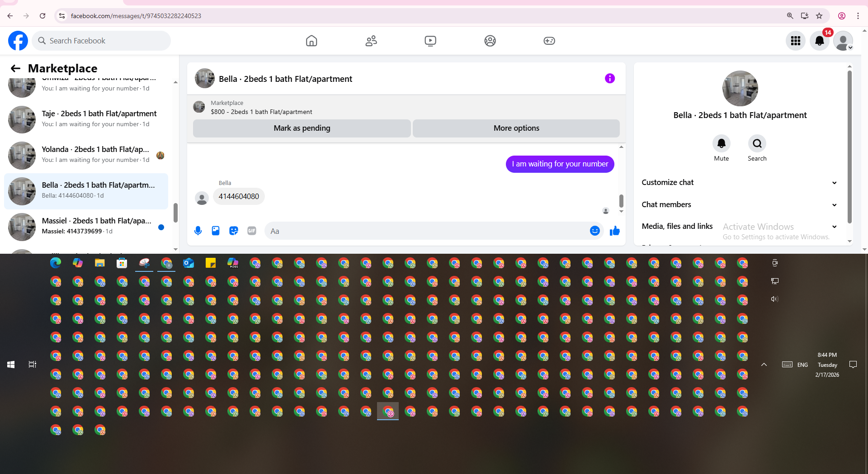Click the browser address bar URL
The height and width of the screenshot is (474, 868).
tap(136, 16)
